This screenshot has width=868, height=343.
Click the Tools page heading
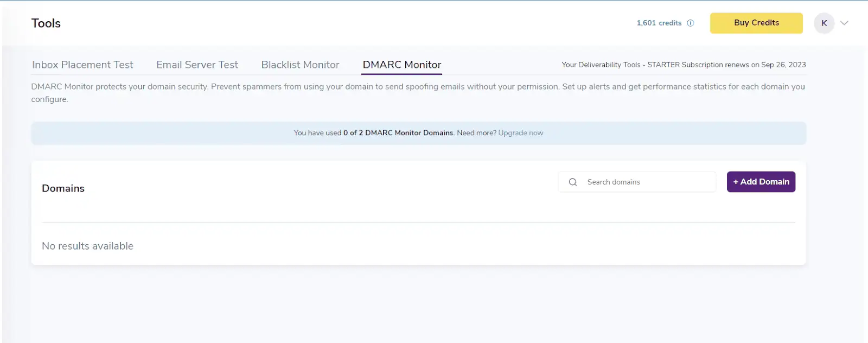46,23
